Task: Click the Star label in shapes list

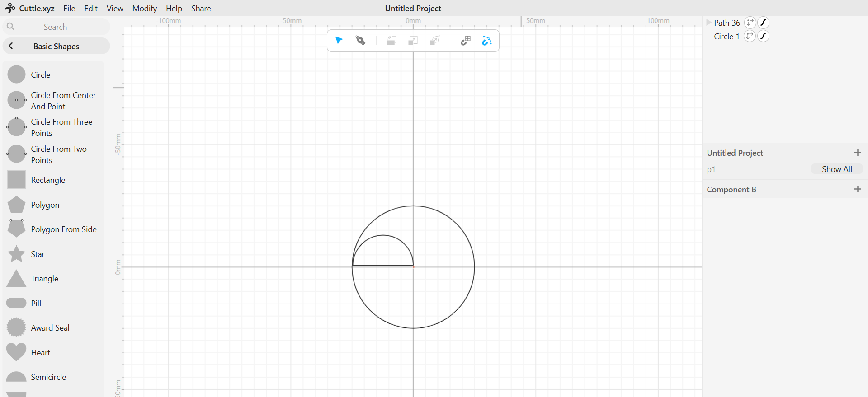Action: [x=38, y=254]
